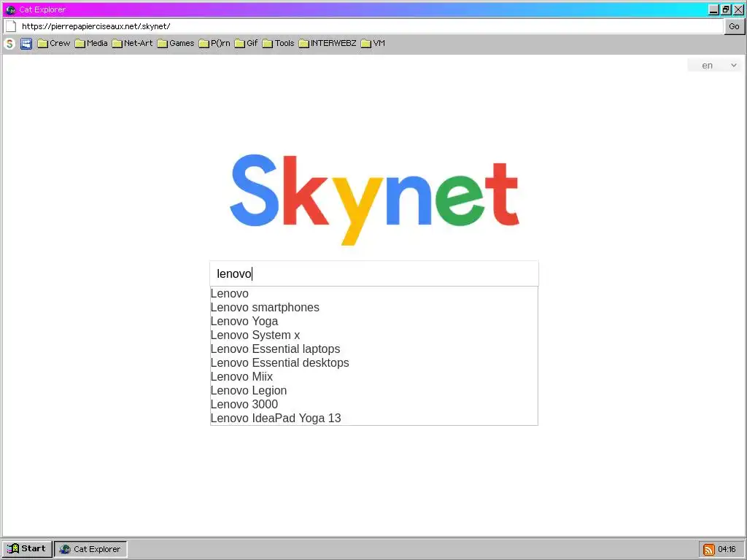Image resolution: width=747 pixels, height=560 pixels.
Task: Click Cat Explorer taskbar button
Action: 90,549
